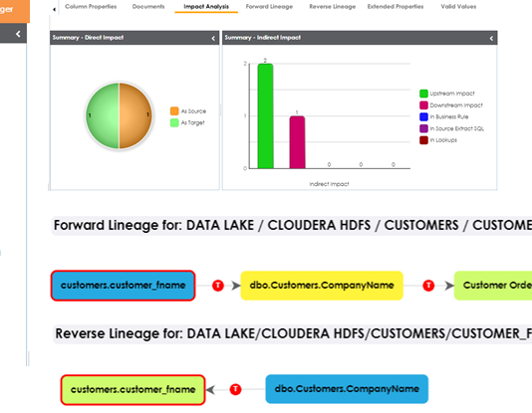Collapse the Summary - Direct Impact panel
Viewport: 532px width, 413px height.
point(213,38)
